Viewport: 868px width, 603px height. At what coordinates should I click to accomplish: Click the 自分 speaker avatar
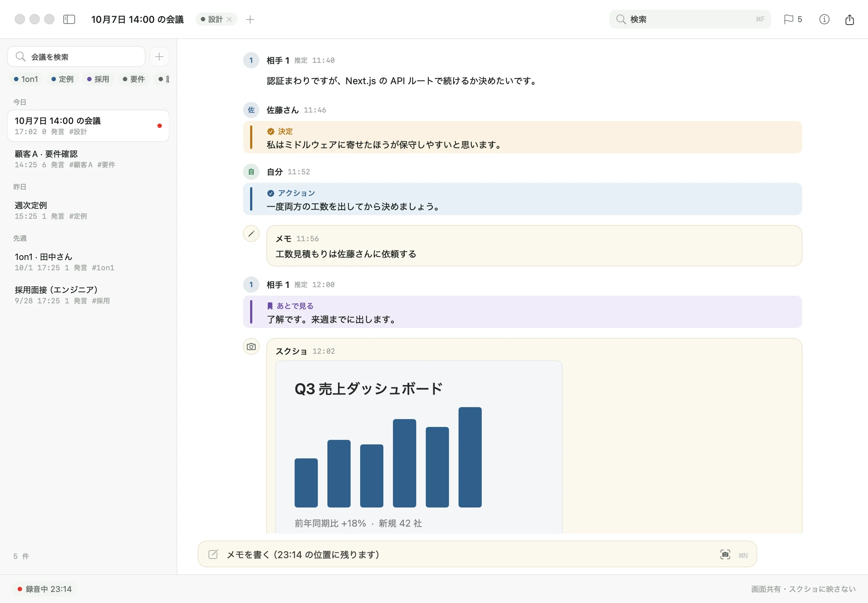pos(251,172)
